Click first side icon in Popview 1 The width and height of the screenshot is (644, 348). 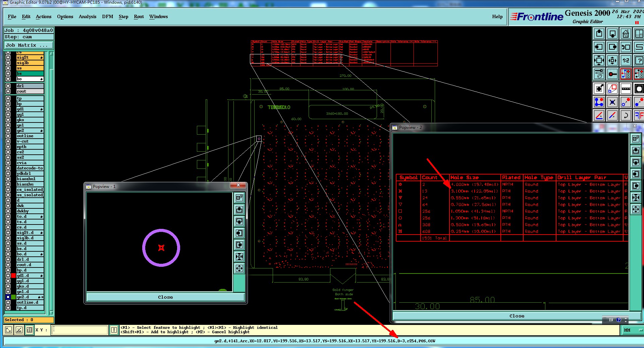[239, 198]
